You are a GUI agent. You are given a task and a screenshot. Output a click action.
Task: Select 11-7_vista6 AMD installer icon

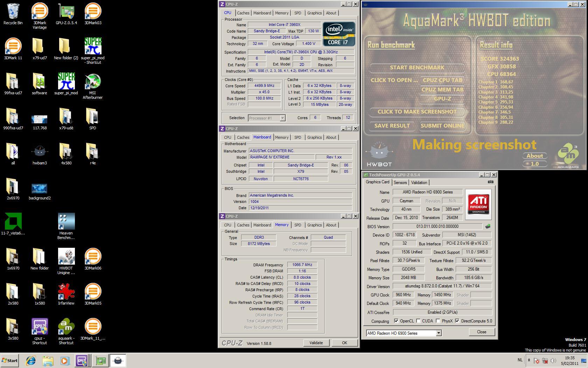click(13, 224)
